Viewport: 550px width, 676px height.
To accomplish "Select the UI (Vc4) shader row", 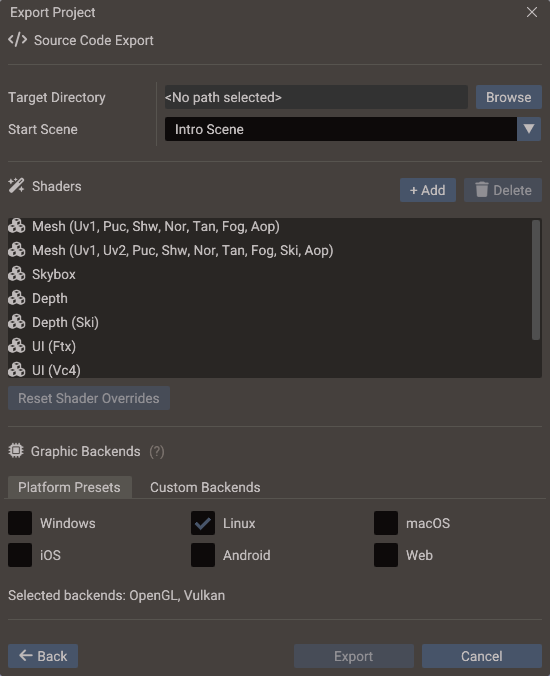I will (269, 370).
